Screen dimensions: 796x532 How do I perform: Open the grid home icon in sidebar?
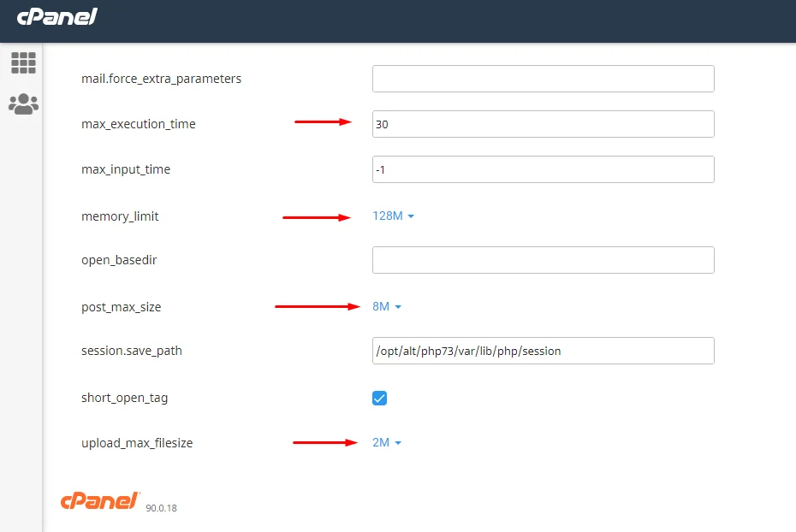click(23, 63)
